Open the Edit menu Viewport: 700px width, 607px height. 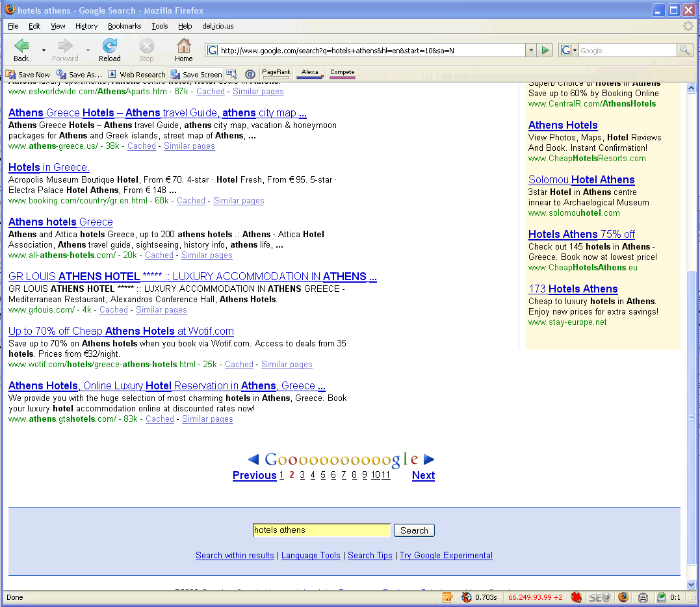(34, 26)
